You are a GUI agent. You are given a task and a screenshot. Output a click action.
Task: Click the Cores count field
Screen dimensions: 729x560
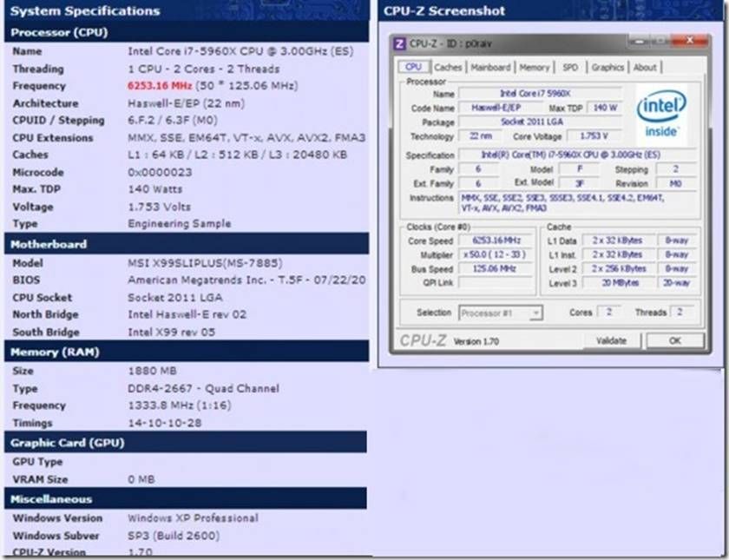(607, 313)
